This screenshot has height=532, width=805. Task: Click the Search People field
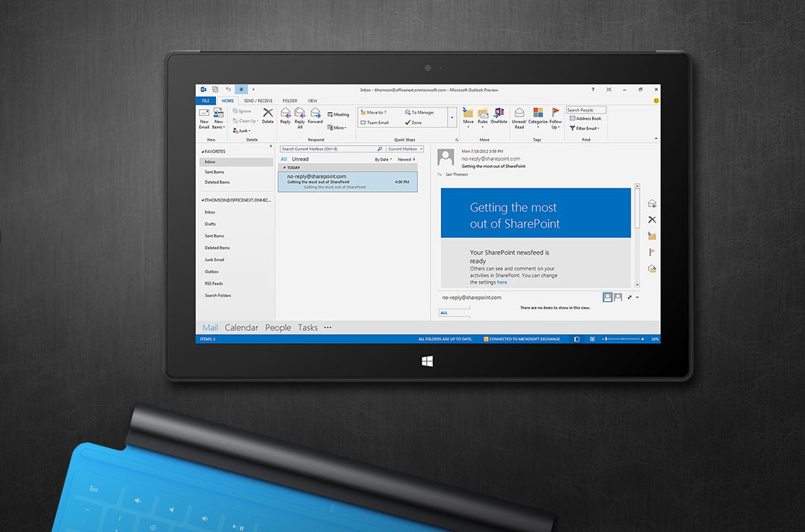586,110
